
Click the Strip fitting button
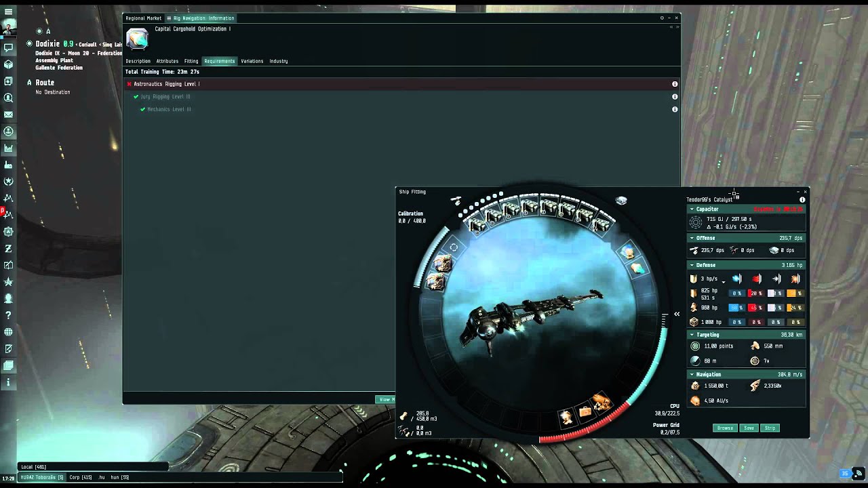[x=770, y=428]
